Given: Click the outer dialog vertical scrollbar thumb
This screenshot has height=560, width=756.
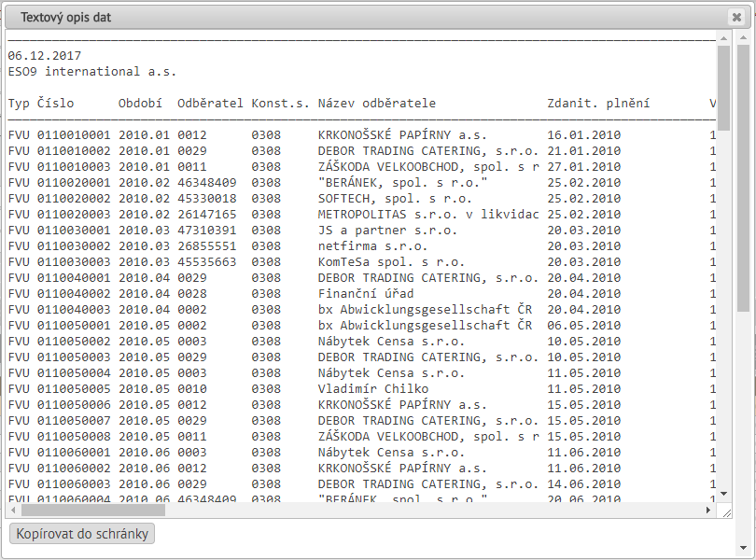Looking at the screenshot, I should [x=743, y=178].
